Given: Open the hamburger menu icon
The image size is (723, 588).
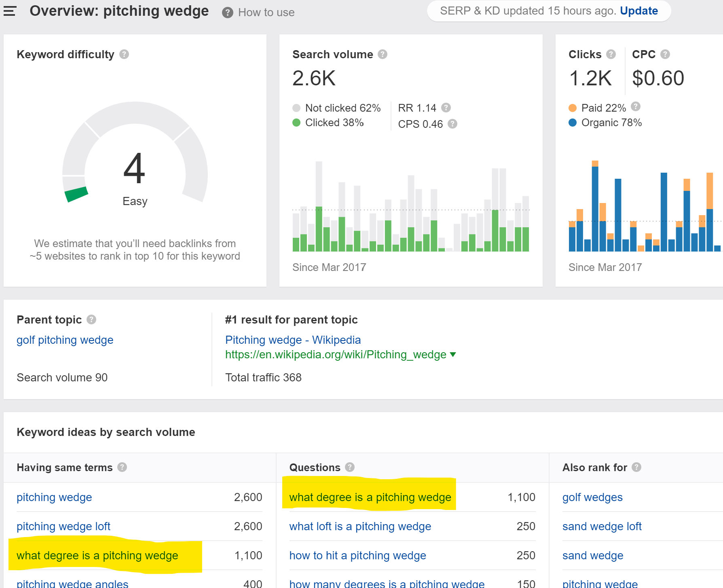Looking at the screenshot, I should click(x=10, y=11).
